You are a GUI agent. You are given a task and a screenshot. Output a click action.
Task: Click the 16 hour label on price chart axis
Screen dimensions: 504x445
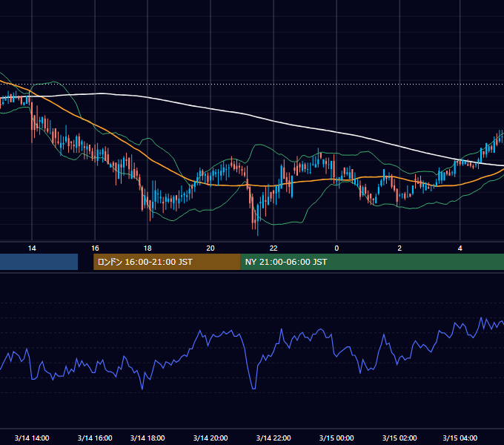95,248
